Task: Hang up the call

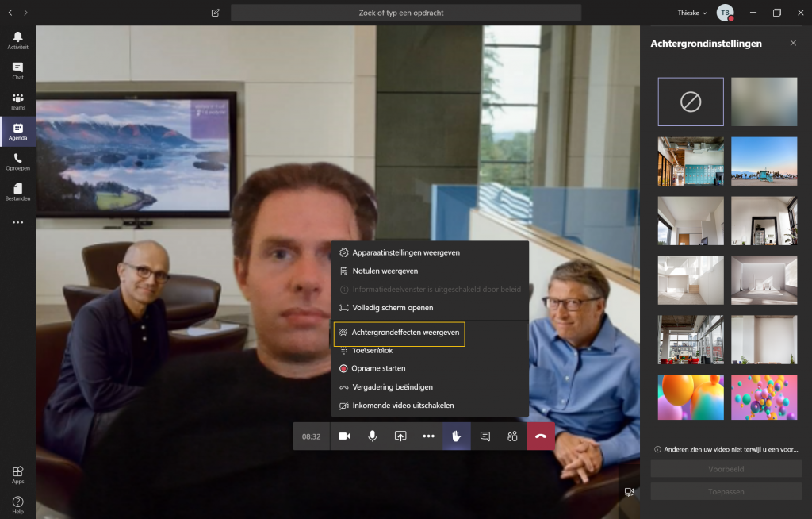Action: 541,436
